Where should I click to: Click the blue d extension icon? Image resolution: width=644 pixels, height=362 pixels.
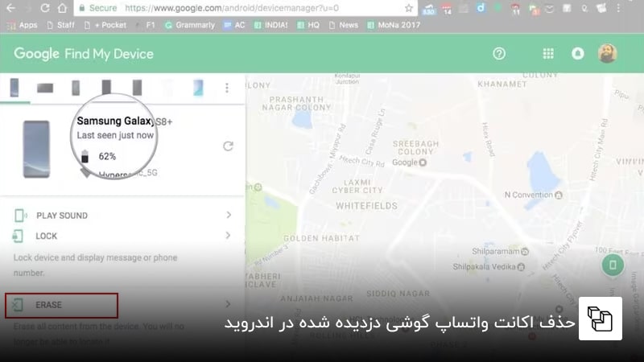[481, 8]
